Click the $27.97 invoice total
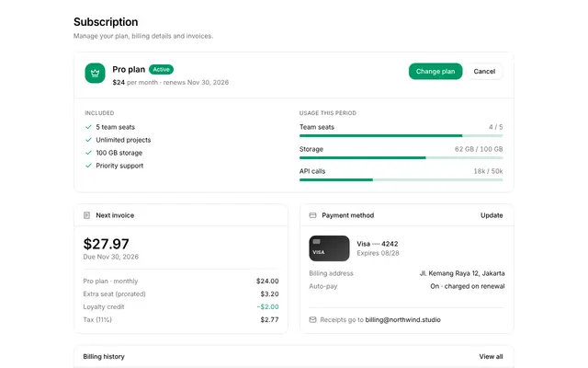Screen dimensions: 588x368 107,244
